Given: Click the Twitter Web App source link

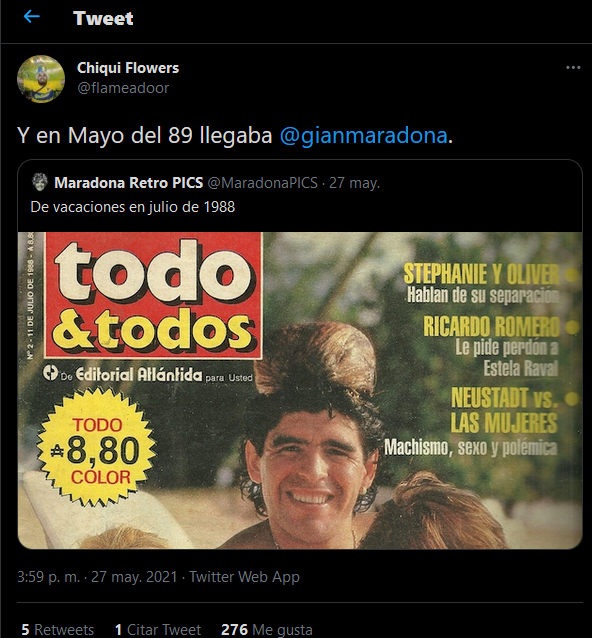Looking at the screenshot, I should [244, 577].
